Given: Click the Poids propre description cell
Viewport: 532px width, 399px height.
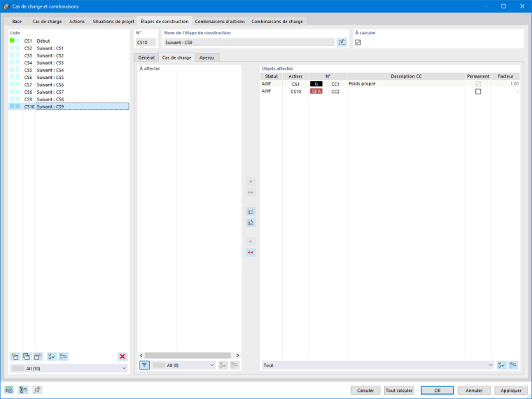Looking at the screenshot, I should [x=406, y=84].
